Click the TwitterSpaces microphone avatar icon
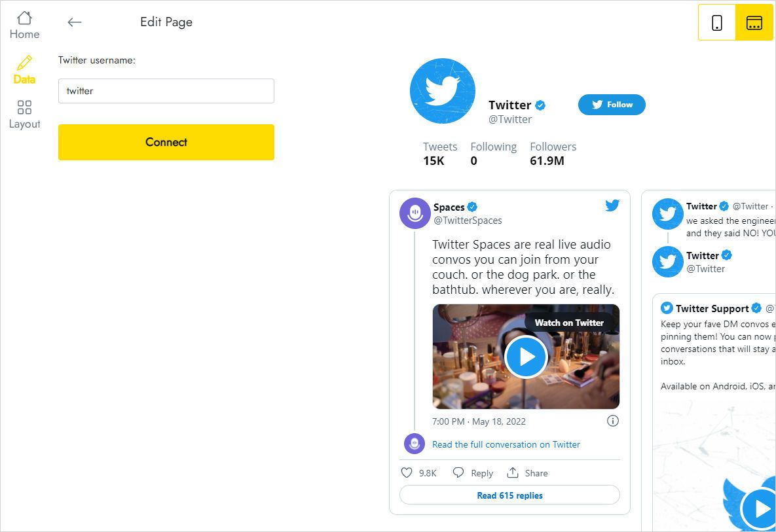Image resolution: width=776 pixels, height=532 pixels. [x=415, y=213]
